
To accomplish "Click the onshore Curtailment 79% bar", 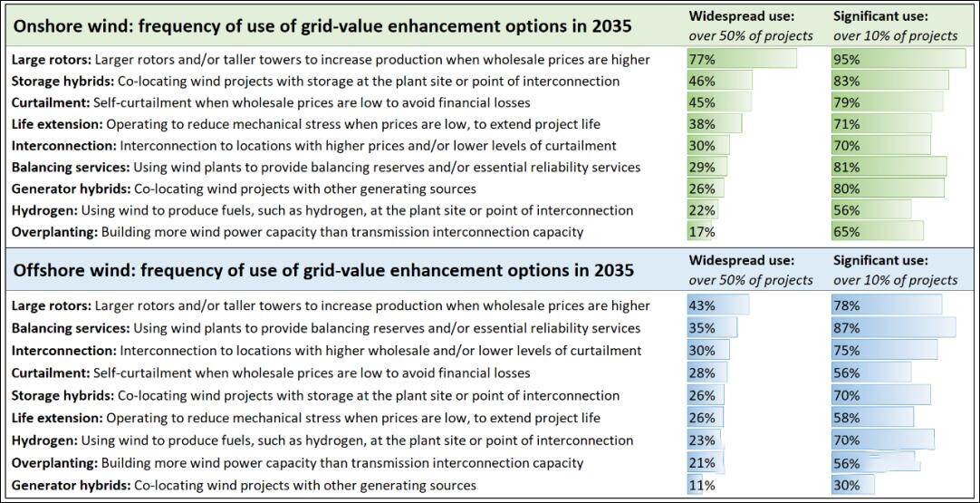I will click(x=887, y=102).
